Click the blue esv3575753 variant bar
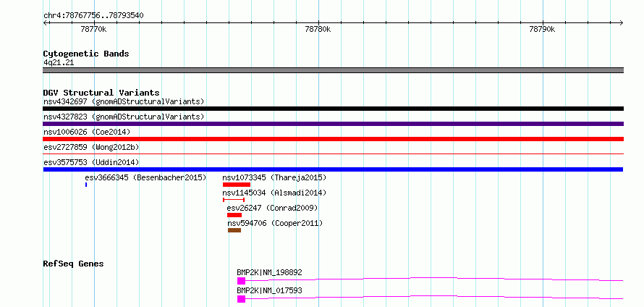Screen dimensions: 644x307 (333, 169)
